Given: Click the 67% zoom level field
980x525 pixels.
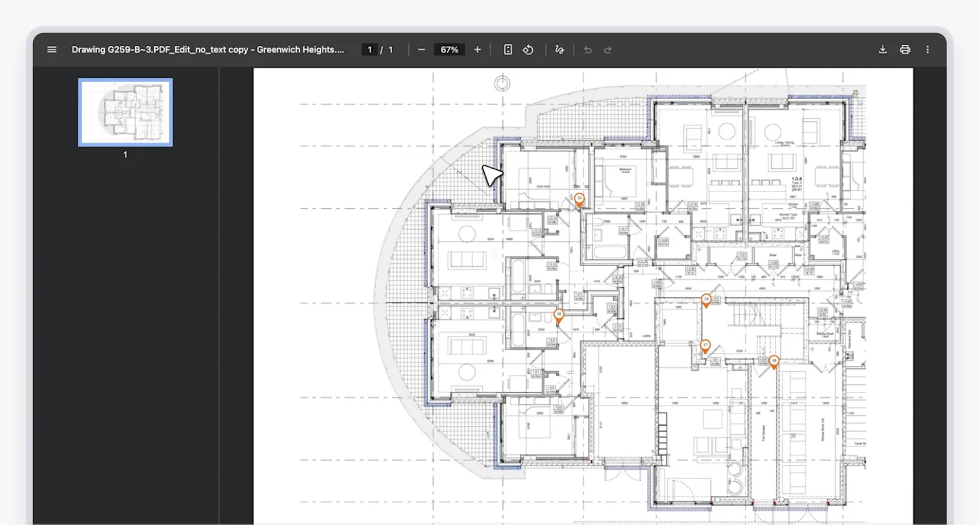Looking at the screenshot, I should (450, 49).
